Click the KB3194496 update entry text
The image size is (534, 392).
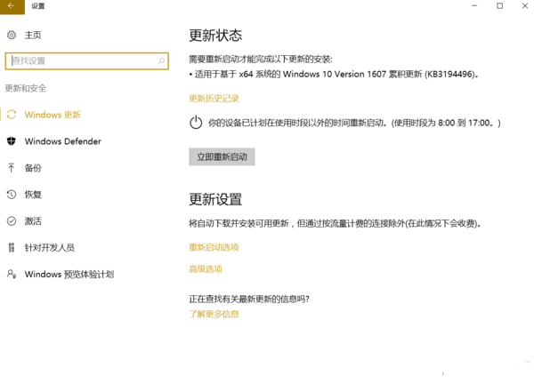pyautogui.click(x=336, y=74)
